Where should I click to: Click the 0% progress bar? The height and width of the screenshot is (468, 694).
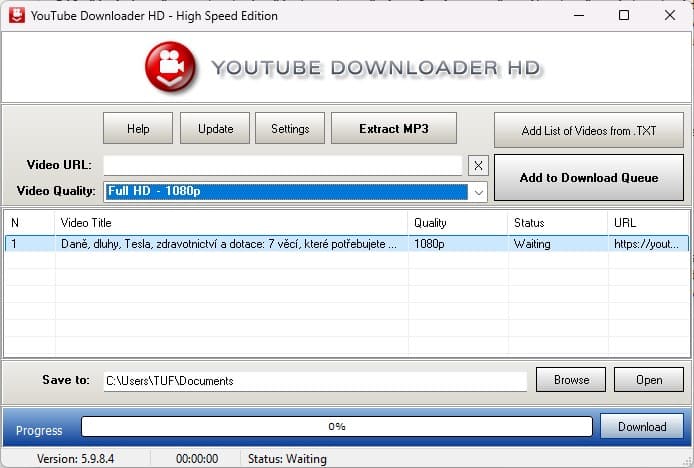coord(337,426)
